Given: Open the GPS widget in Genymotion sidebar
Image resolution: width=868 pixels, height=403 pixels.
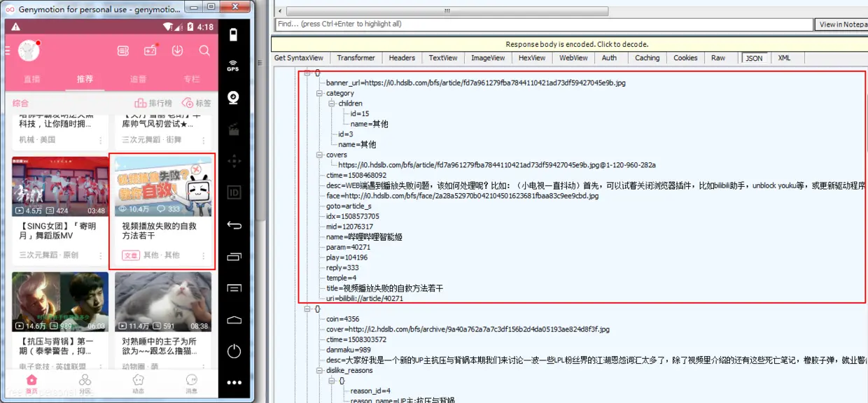Looking at the screenshot, I should (x=233, y=66).
